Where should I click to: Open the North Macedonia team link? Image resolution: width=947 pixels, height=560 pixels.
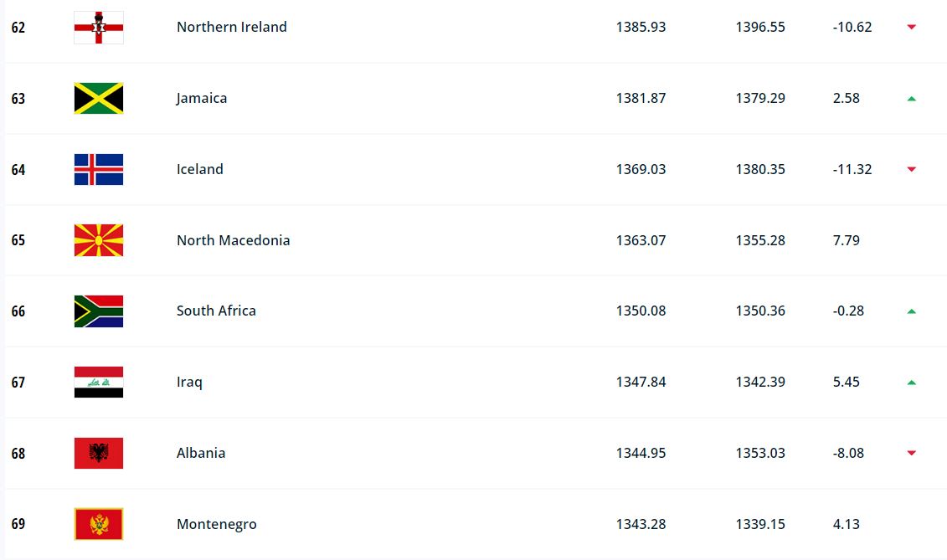click(x=234, y=240)
